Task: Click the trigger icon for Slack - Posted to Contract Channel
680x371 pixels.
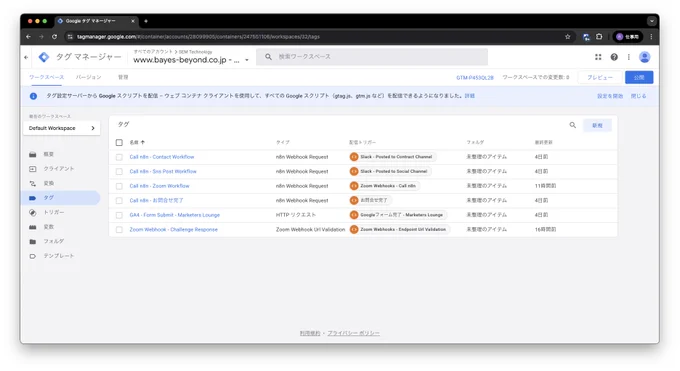Action: click(354, 157)
